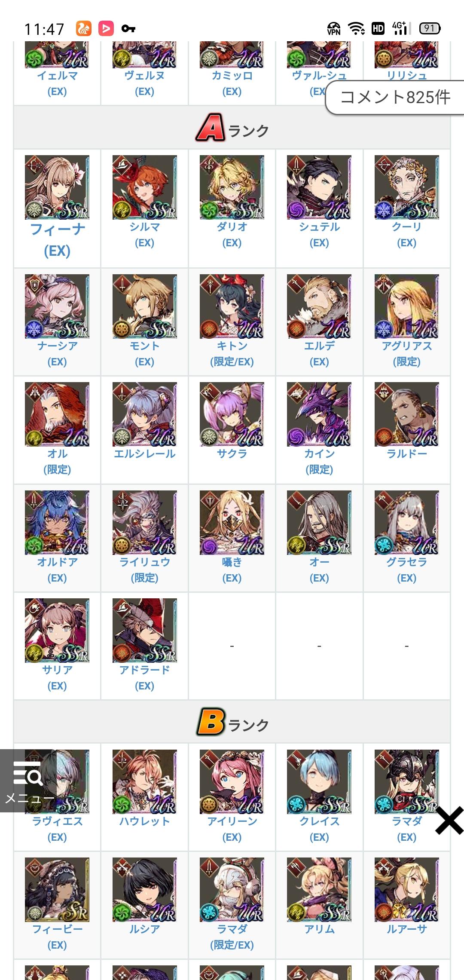Tap the 囁き (EX) masked character icon
The width and height of the screenshot is (464, 980).
(232, 523)
